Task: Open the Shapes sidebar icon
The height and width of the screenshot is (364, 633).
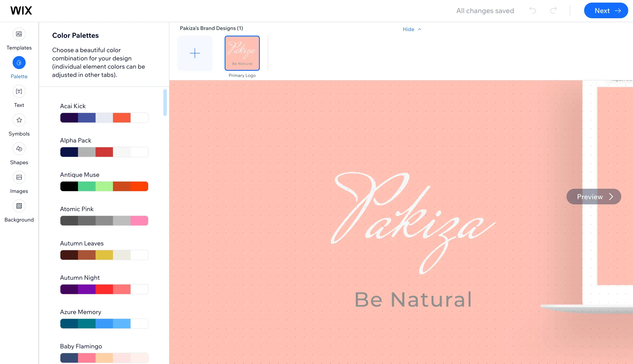Action: point(19,149)
